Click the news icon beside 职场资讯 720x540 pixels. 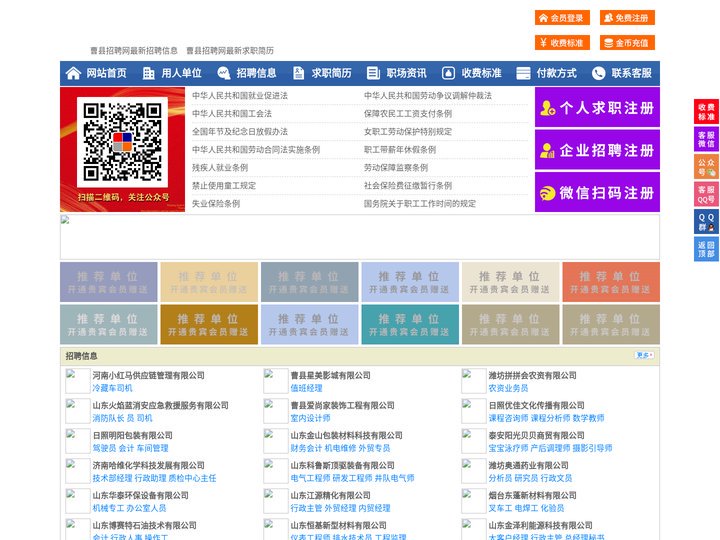(373, 73)
